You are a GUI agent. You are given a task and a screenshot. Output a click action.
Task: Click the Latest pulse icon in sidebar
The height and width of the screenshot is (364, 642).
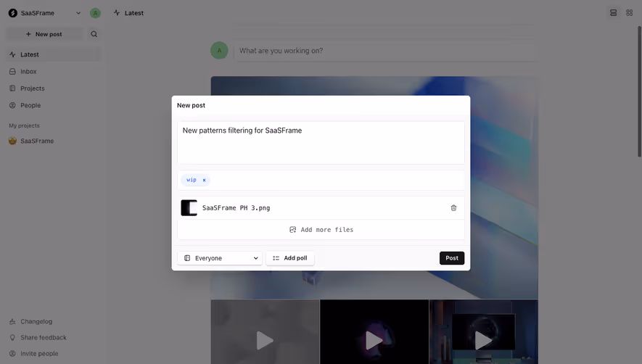[x=12, y=54]
